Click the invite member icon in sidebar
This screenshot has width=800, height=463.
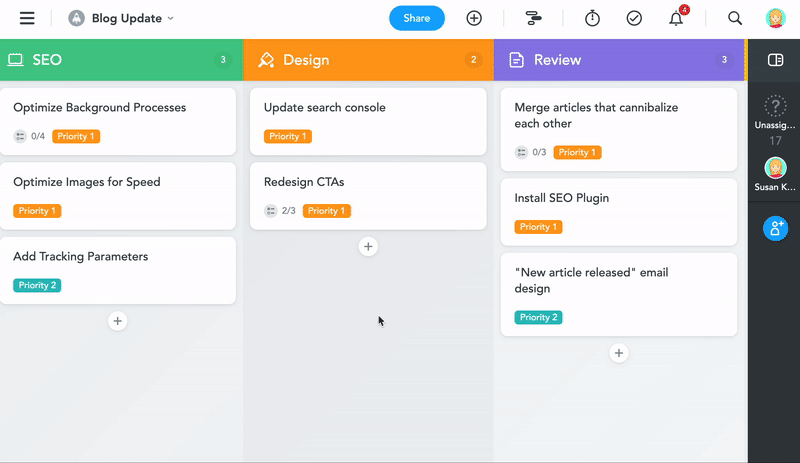(x=775, y=228)
